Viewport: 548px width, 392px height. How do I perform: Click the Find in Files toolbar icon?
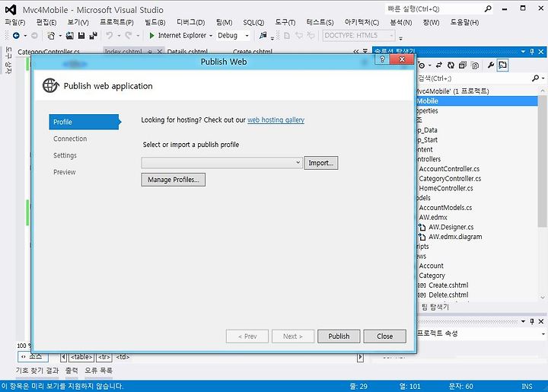[x=263, y=35]
